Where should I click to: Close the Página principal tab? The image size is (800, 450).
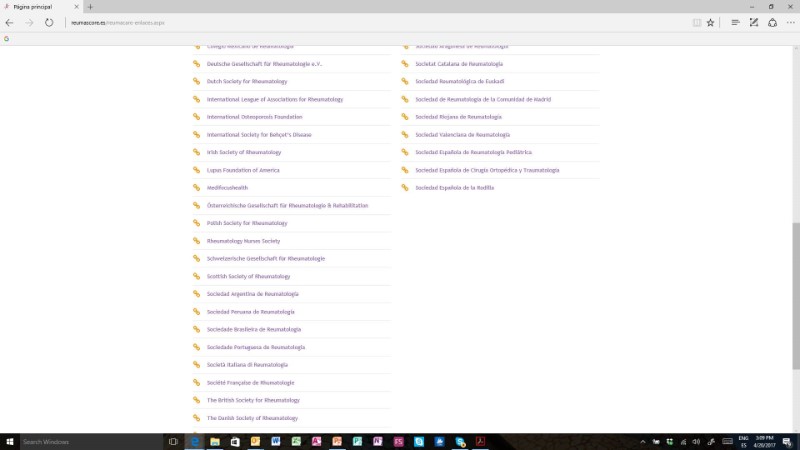point(77,7)
